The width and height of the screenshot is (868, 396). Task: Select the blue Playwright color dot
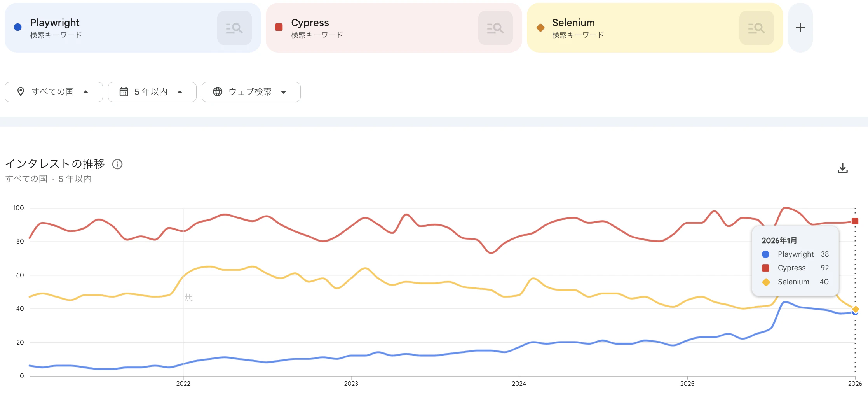pos(17,27)
